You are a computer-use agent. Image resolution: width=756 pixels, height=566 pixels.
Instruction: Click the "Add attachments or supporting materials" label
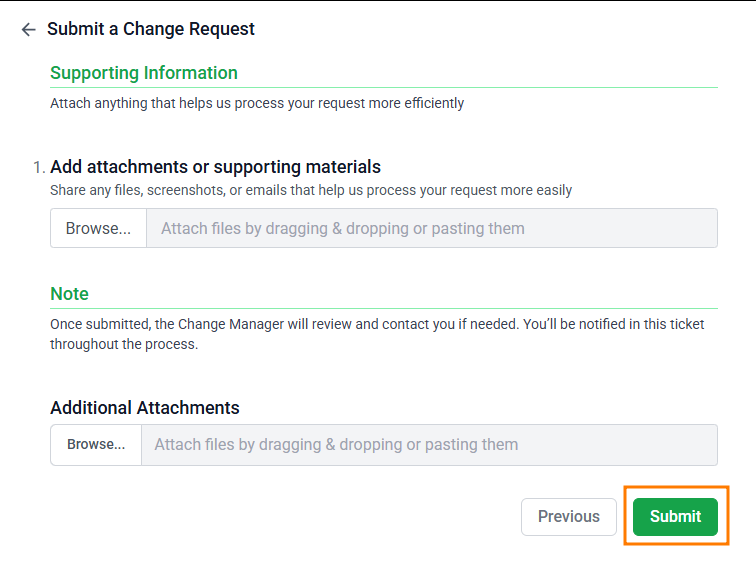pyautogui.click(x=215, y=167)
